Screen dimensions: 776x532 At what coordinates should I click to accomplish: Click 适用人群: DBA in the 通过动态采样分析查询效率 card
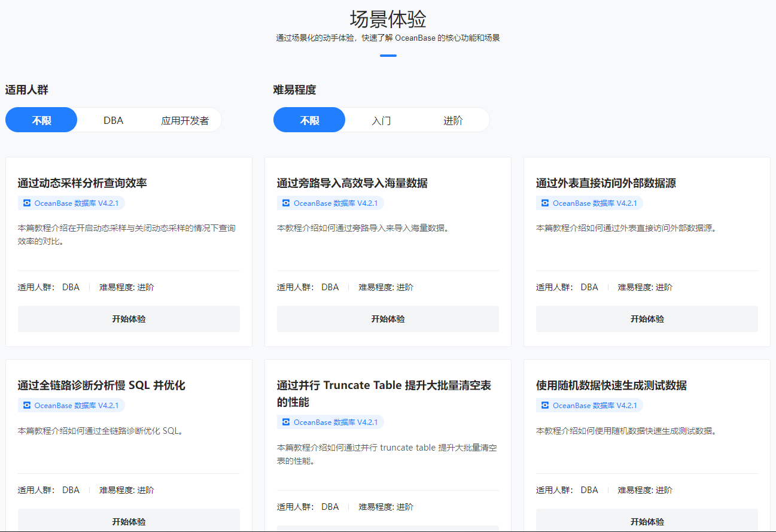click(x=48, y=287)
